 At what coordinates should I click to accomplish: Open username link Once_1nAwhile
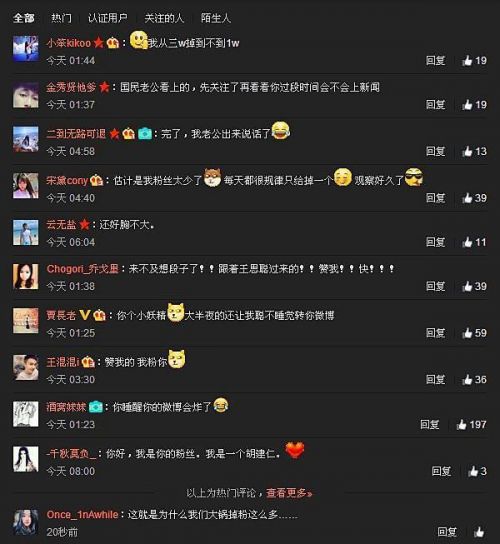click(82, 514)
